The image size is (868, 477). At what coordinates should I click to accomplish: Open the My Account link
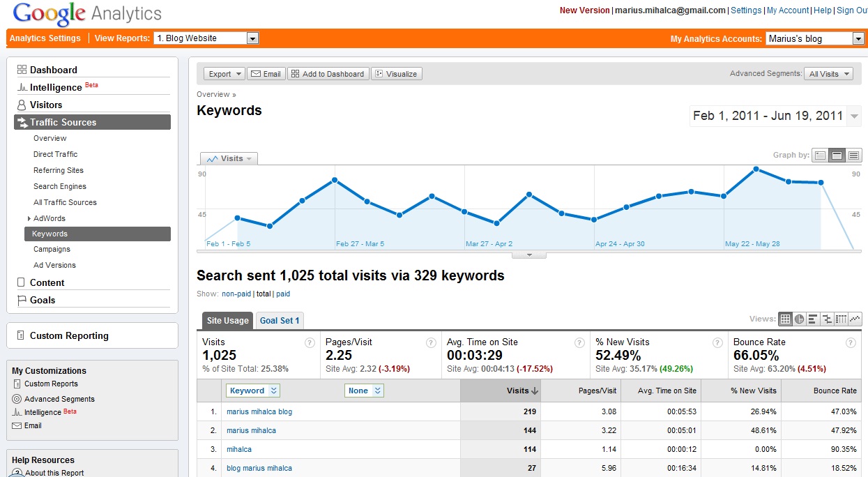[788, 10]
